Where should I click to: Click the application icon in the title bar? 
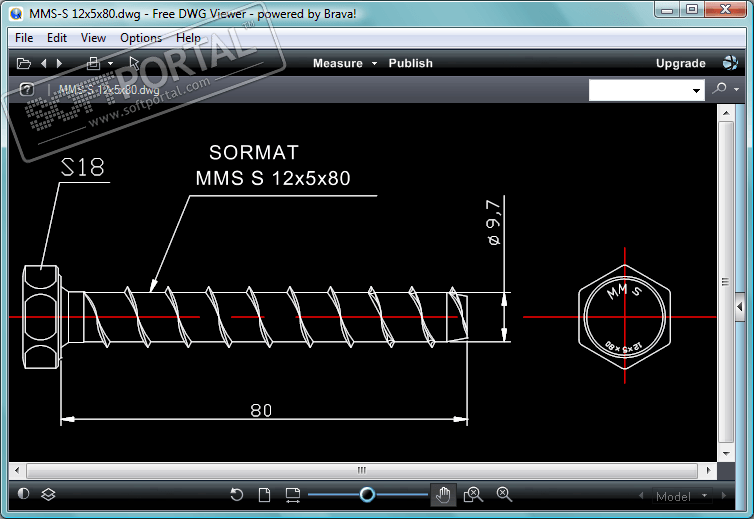coord(16,13)
